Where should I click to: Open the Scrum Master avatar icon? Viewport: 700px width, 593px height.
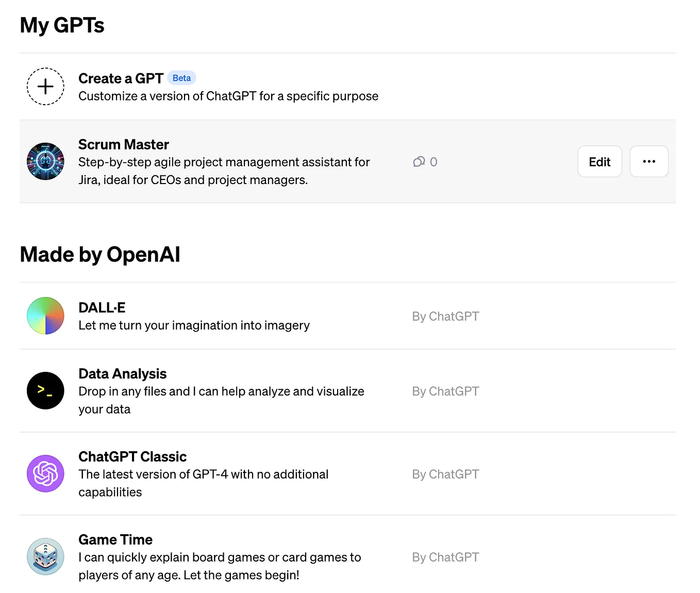[45, 161]
